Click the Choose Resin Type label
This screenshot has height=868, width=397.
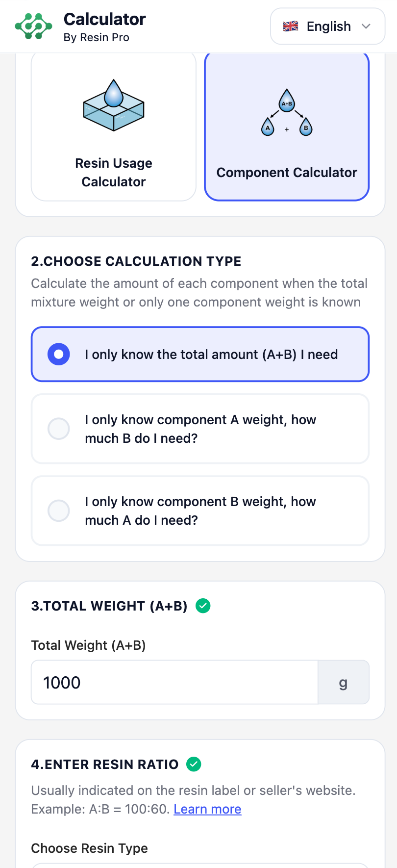coord(89,848)
